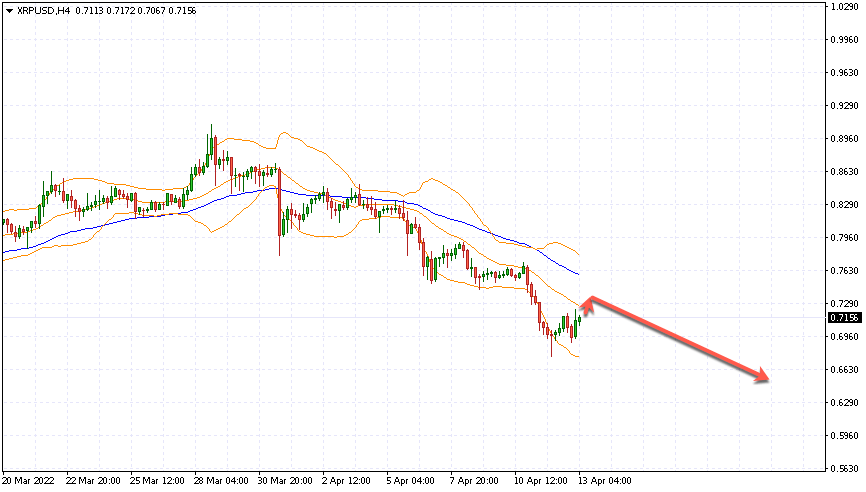Click the XRPUSD,H4 chart title text
Viewport: 866px width, 492px height.
coord(44,10)
